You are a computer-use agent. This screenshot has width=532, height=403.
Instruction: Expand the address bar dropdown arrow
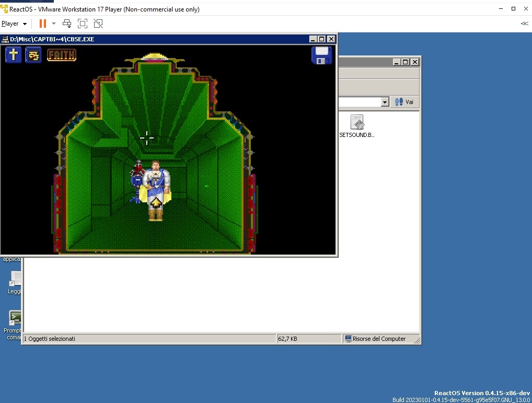385,102
